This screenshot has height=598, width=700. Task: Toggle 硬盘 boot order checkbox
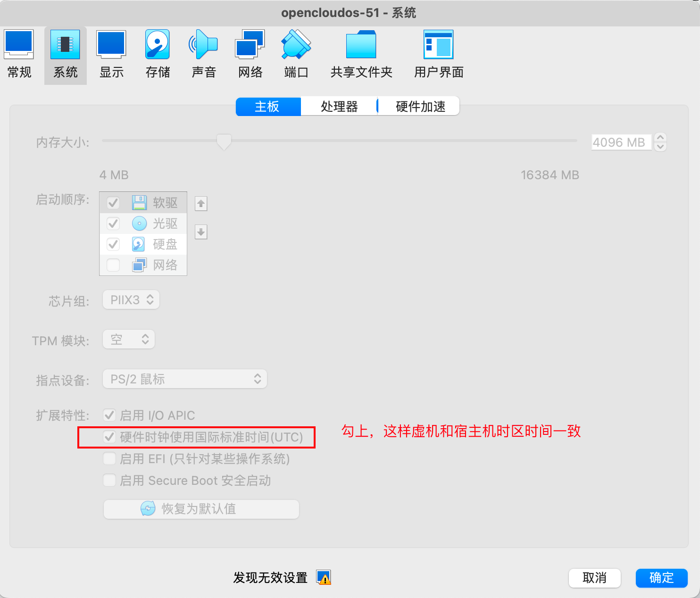[x=113, y=244]
